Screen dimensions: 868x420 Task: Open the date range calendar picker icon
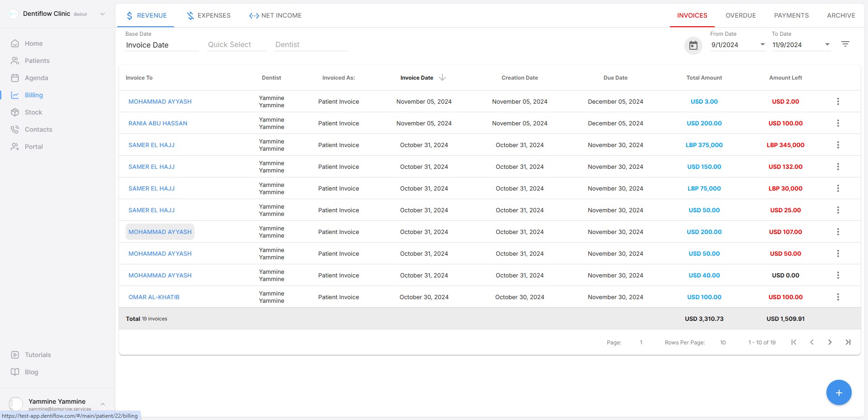point(693,45)
